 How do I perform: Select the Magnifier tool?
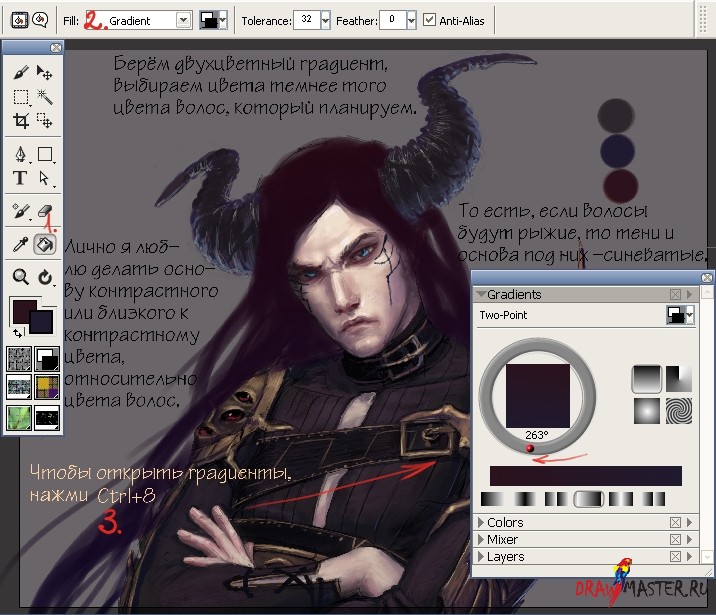[x=21, y=277]
